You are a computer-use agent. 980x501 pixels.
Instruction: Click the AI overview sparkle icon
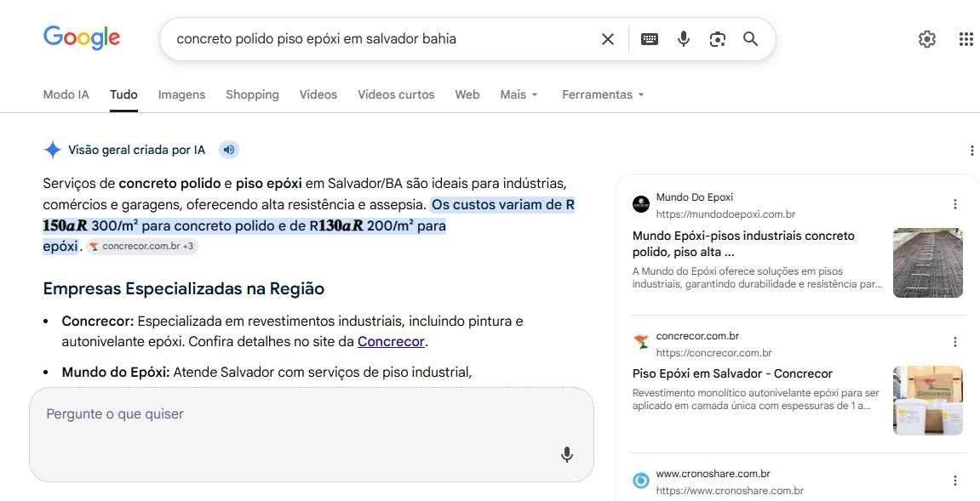pyautogui.click(x=53, y=150)
